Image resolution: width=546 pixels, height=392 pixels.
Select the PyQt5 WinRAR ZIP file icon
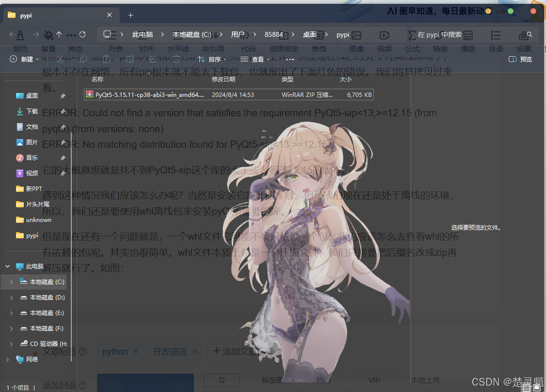pos(90,94)
